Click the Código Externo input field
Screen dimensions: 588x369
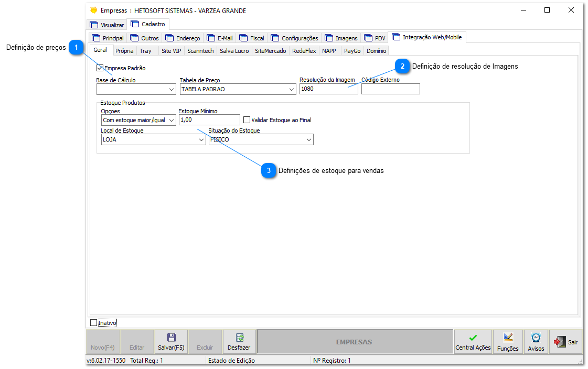point(390,89)
